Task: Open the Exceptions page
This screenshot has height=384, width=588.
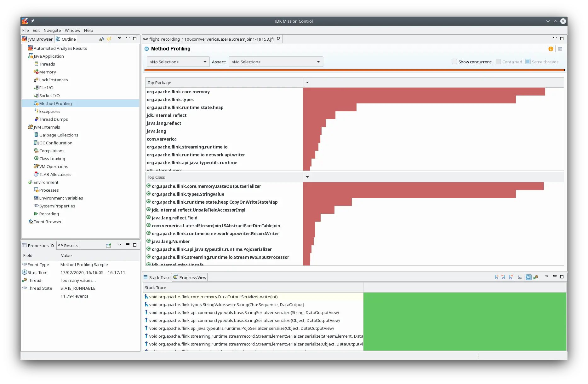Action: tap(50, 111)
